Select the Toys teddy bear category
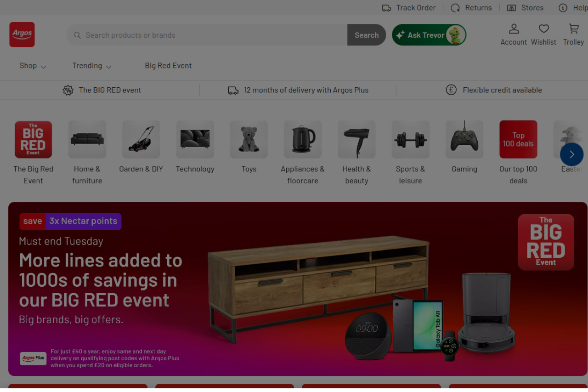The height and width of the screenshot is (392, 588). [249, 139]
